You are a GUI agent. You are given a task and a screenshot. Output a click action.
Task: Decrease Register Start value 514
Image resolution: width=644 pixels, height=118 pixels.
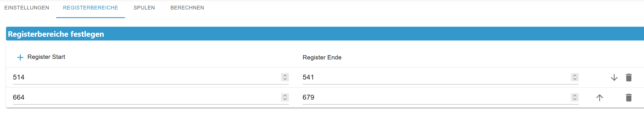[285, 79]
